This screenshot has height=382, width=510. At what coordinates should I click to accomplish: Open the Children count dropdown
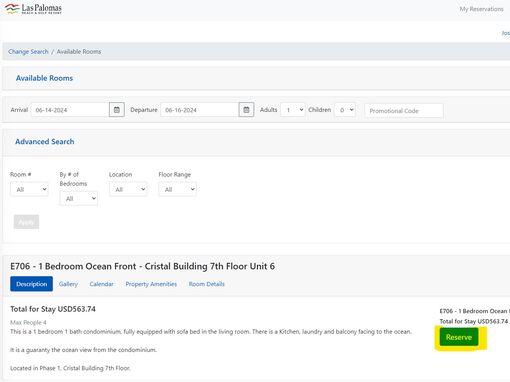coord(345,110)
